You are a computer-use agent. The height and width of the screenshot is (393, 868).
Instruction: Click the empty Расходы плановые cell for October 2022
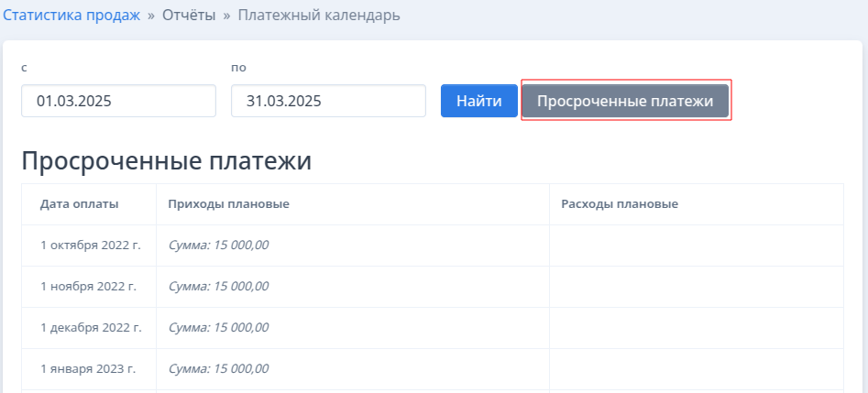(x=697, y=246)
